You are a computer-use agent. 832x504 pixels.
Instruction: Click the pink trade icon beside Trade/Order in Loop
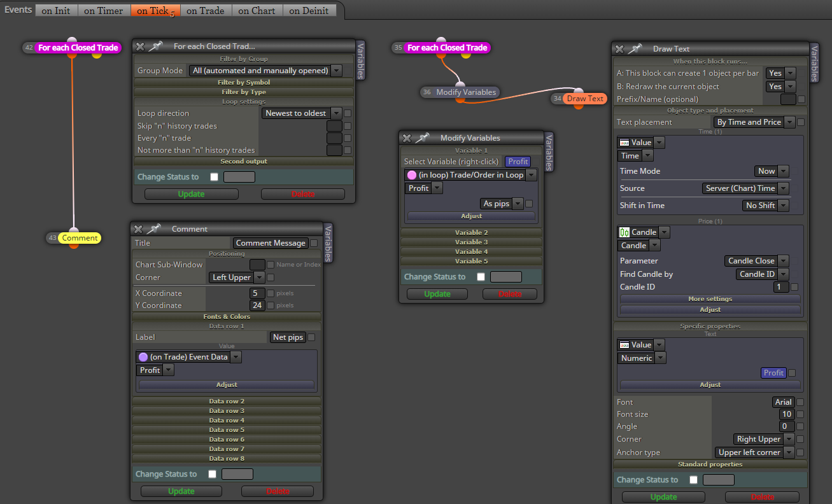[411, 175]
